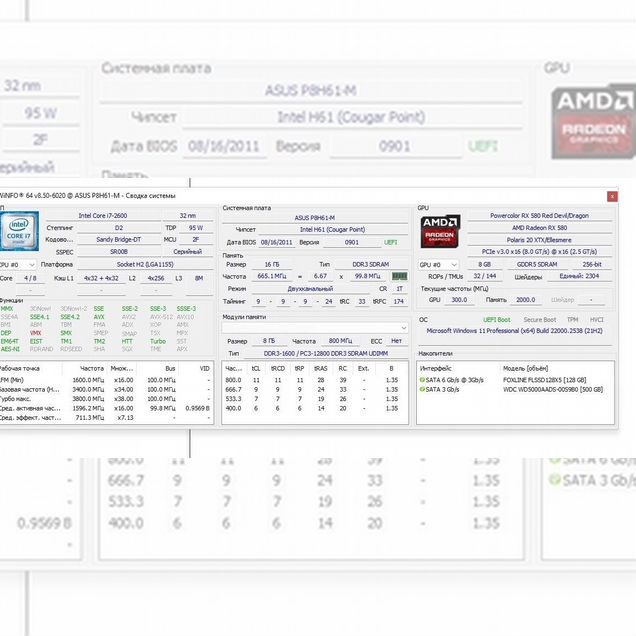This screenshot has height=636, width=636.
Task: Click the 16 ГБ memory size value
Action: point(272,264)
